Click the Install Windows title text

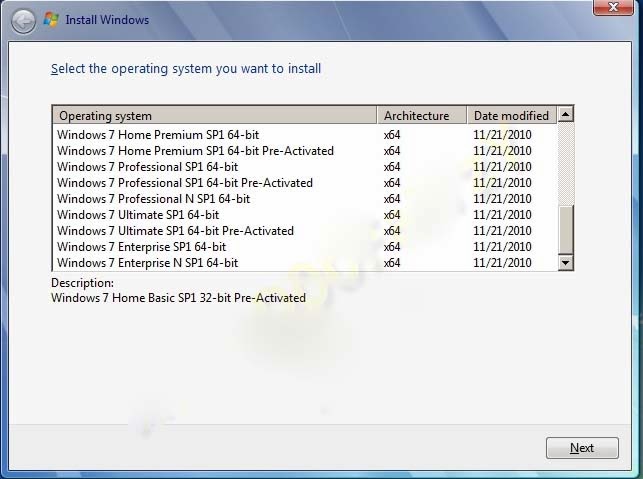(107, 20)
